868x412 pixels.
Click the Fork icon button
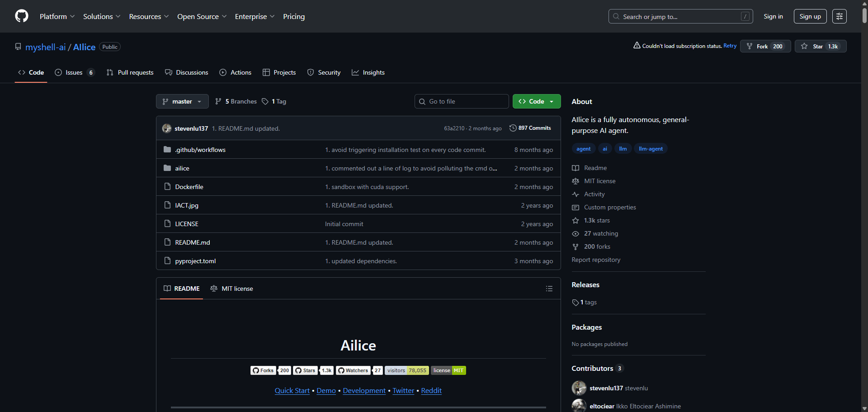click(x=750, y=46)
